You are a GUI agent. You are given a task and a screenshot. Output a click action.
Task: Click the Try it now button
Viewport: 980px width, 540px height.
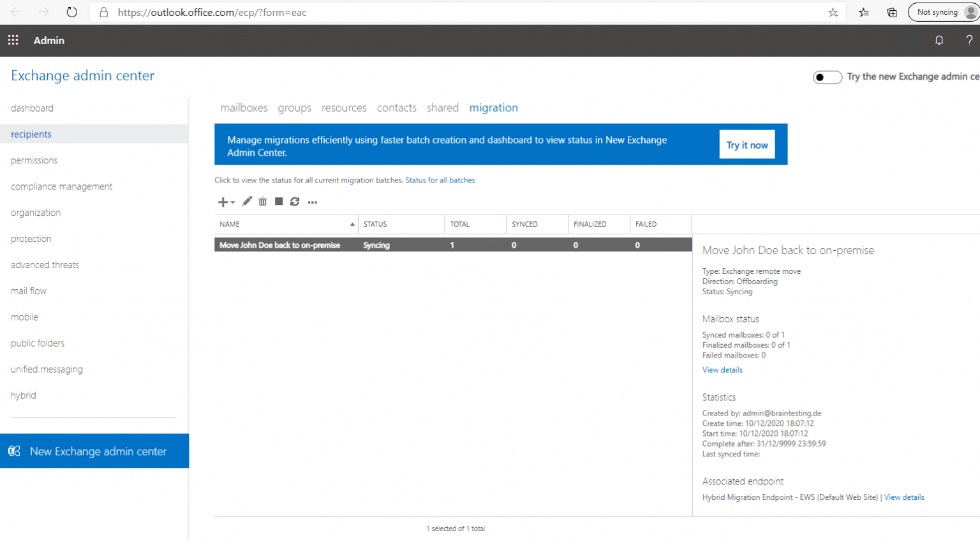click(747, 144)
